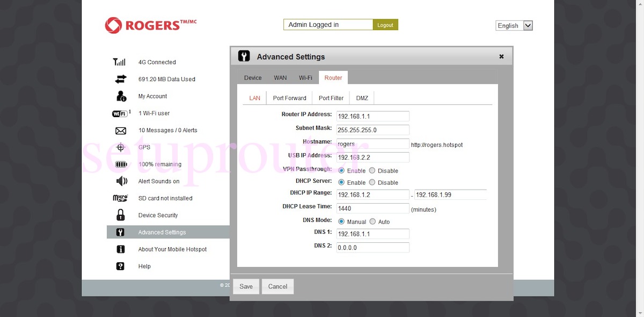644x317 pixels.
Task: Open Advanced Settings sidebar entry
Action: [x=162, y=232]
